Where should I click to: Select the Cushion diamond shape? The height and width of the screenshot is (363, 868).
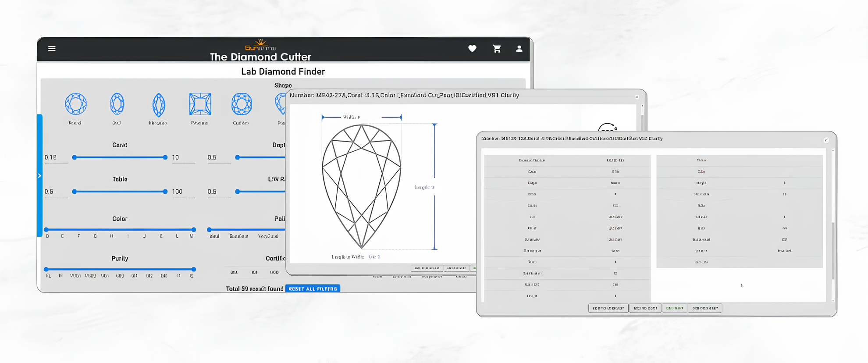pos(241,104)
